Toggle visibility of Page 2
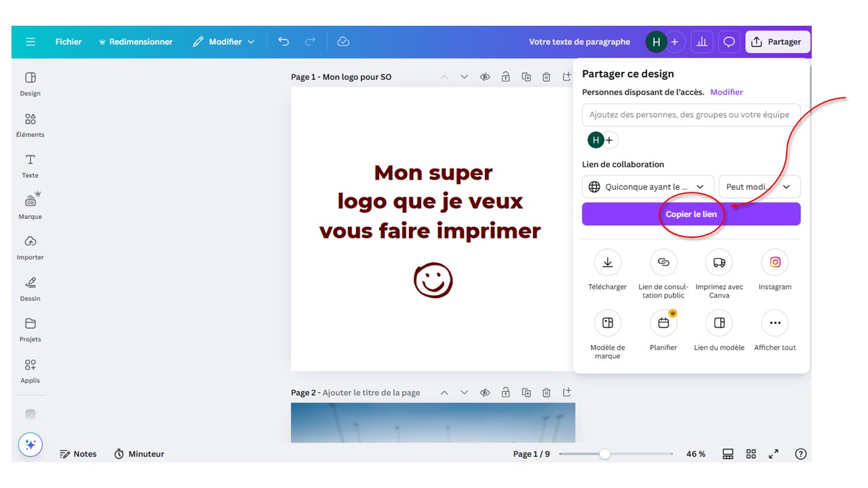868x488 pixels. pyautogui.click(x=485, y=392)
